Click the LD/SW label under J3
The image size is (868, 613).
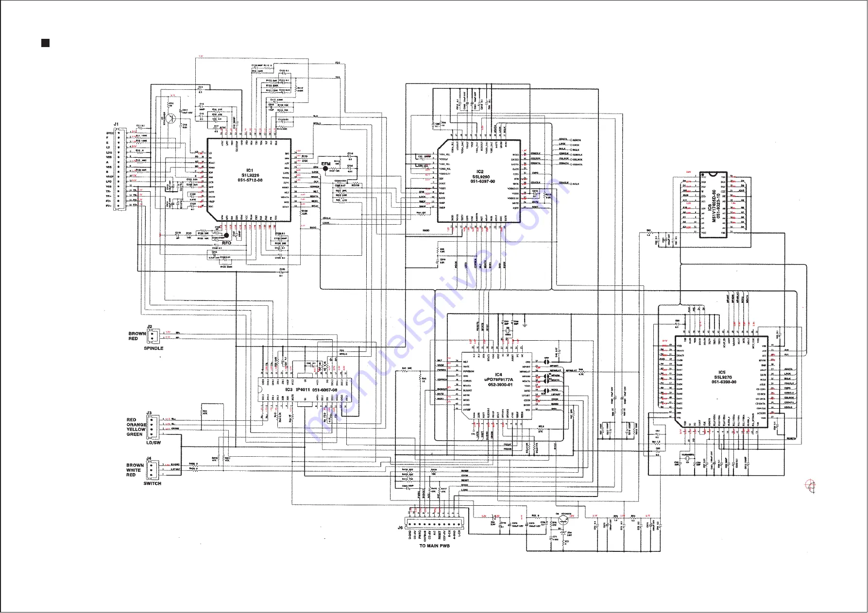[x=153, y=443]
